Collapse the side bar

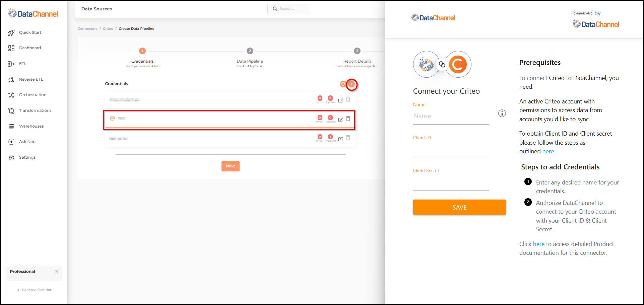click(34, 290)
